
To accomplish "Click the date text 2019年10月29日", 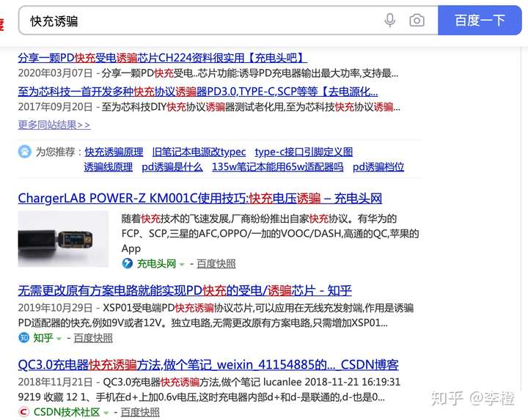I will coord(55,308).
